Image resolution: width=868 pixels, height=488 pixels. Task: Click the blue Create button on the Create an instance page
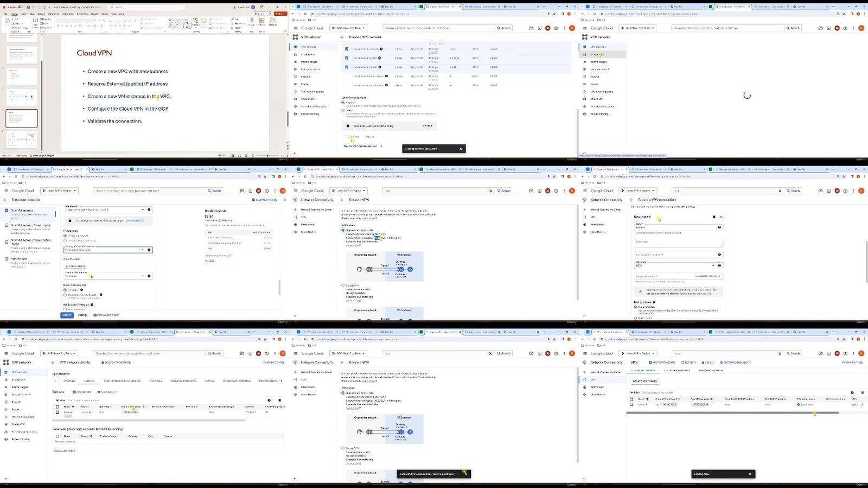click(x=67, y=315)
